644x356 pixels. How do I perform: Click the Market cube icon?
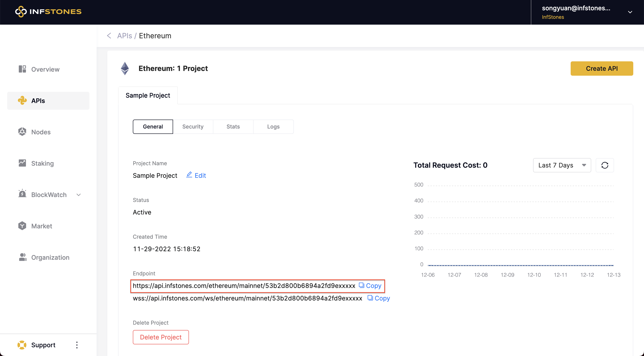[x=22, y=226]
